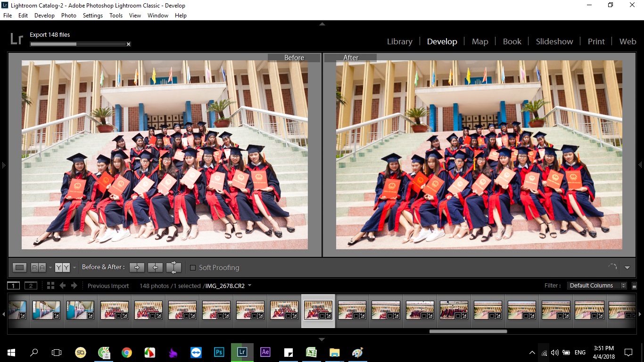Open Grid view from filmstrip icon
This screenshot has width=644, height=362.
pyautogui.click(x=50, y=286)
